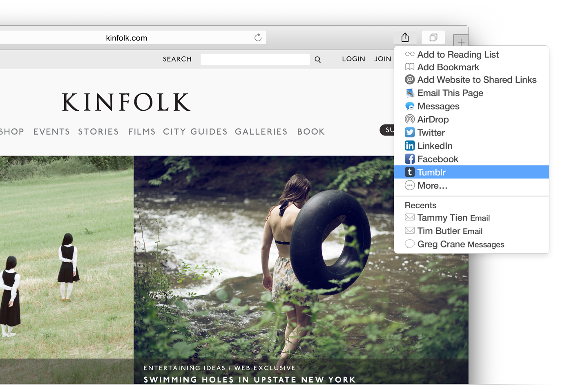Viewport: 567px width, 392px height.
Task: Click the Mail icon beside Email This Page
Action: click(x=410, y=93)
